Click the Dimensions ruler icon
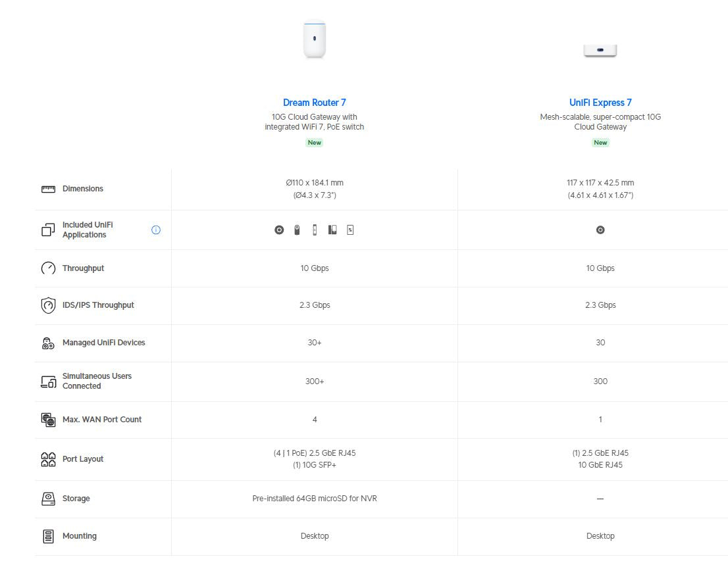Image resolution: width=728 pixels, height=567 pixels. (x=48, y=189)
